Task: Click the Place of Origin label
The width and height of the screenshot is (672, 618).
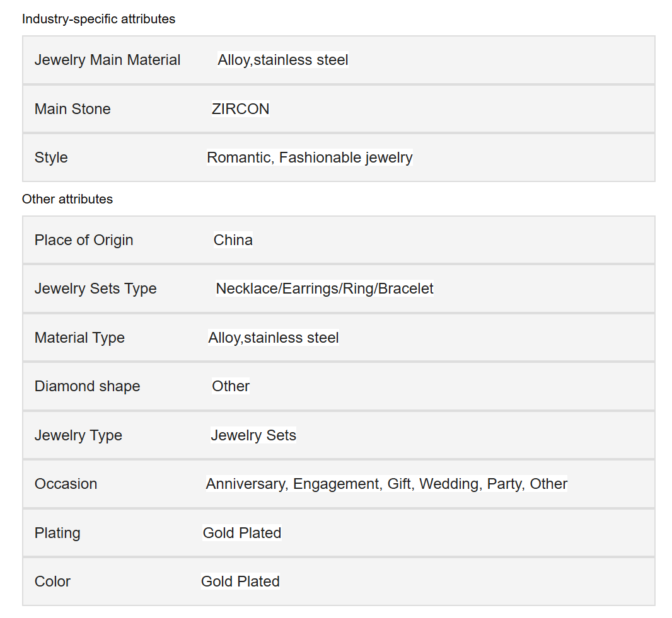Action: (84, 240)
